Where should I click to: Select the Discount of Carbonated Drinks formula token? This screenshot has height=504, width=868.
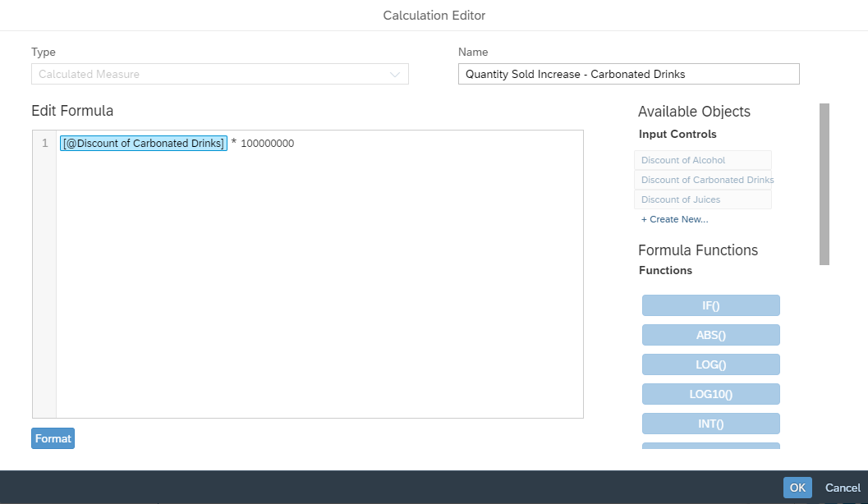click(x=144, y=144)
